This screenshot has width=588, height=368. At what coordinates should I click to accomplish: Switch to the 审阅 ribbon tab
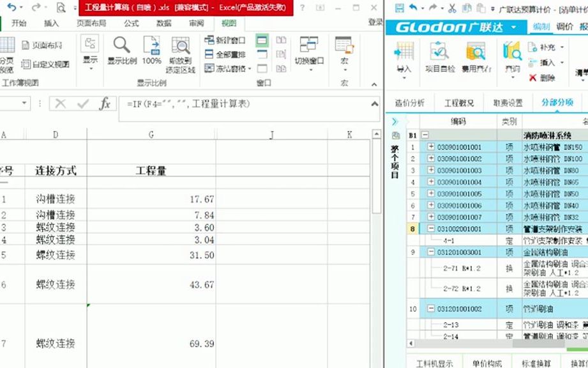pyautogui.click(x=197, y=23)
